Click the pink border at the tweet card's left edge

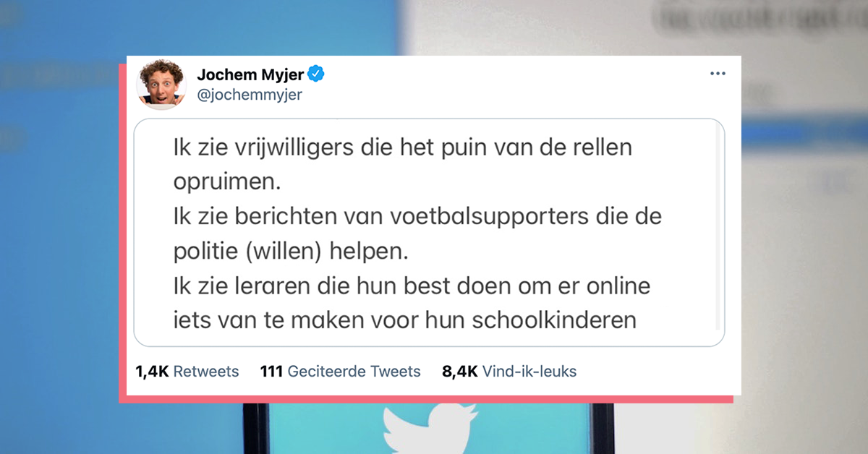point(122,230)
